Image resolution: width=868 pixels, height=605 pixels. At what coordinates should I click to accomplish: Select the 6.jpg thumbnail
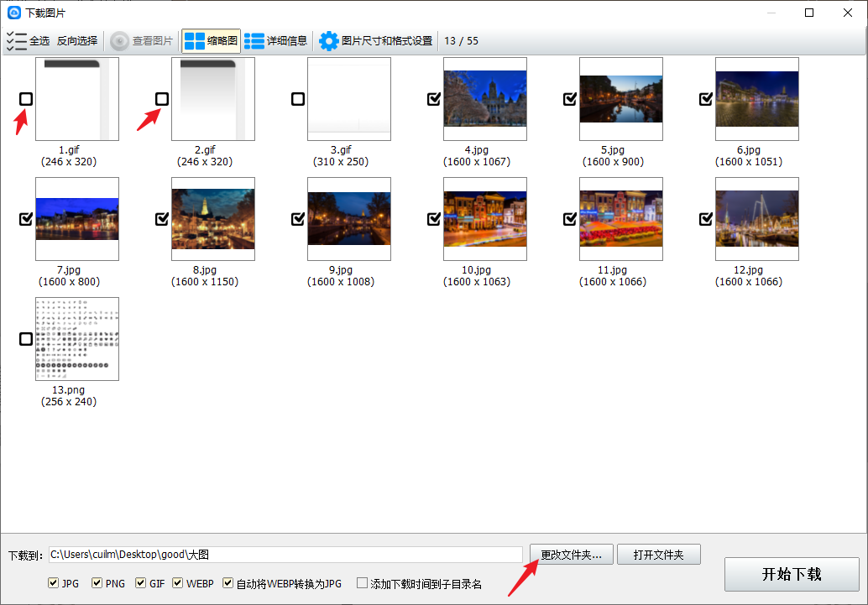pyautogui.click(x=757, y=99)
